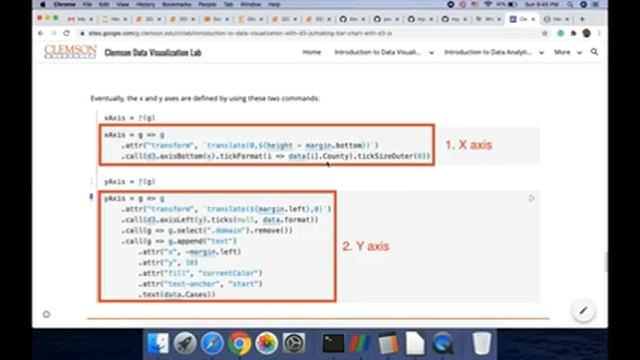Open Finder from the dock

click(x=158, y=343)
